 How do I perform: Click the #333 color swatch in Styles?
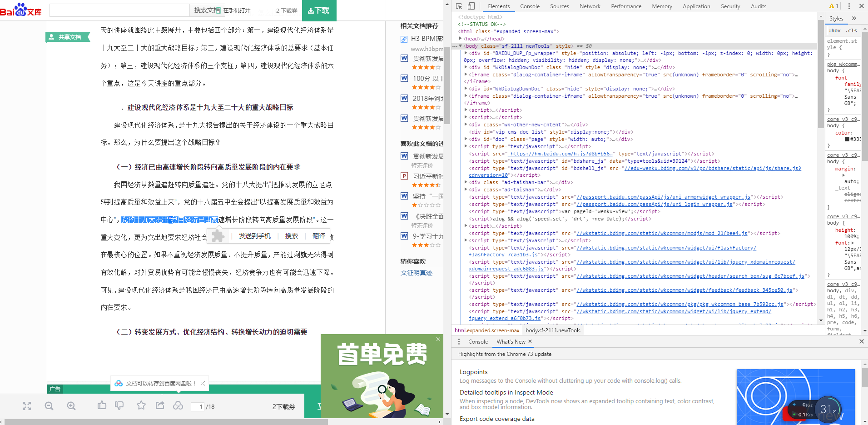point(847,139)
